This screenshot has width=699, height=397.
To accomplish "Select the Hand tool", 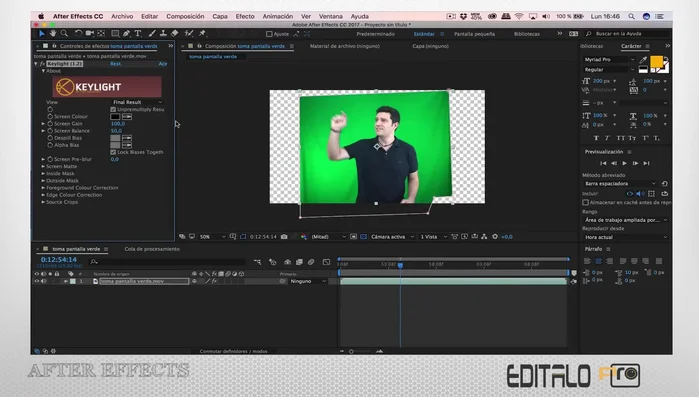I will 53,33.
